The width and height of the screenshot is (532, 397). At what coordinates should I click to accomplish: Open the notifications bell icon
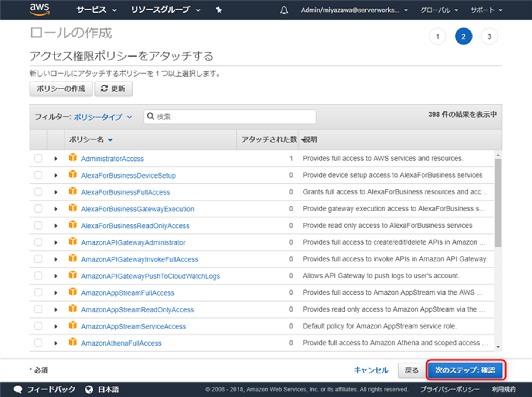(284, 10)
